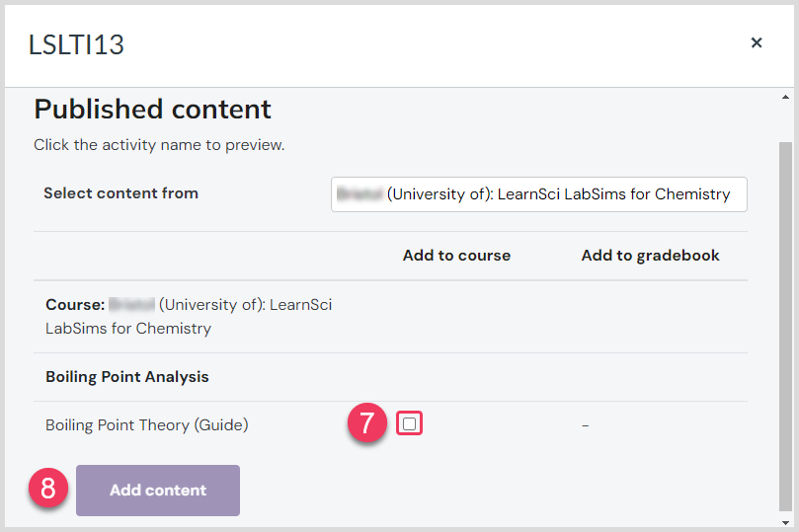This screenshot has width=799, height=532.
Task: Click the 'Click the activity name to preview' text
Action: pyautogui.click(x=159, y=145)
